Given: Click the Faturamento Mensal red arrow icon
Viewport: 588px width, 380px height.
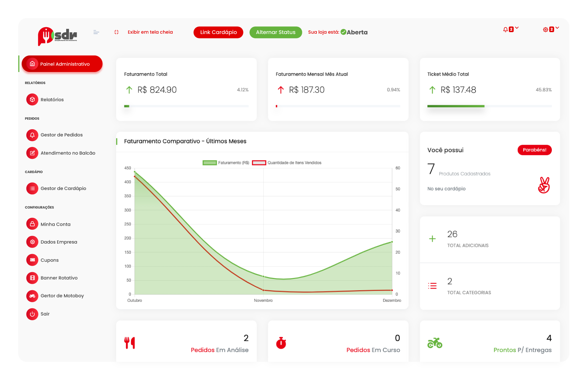Looking at the screenshot, I should 281,90.
